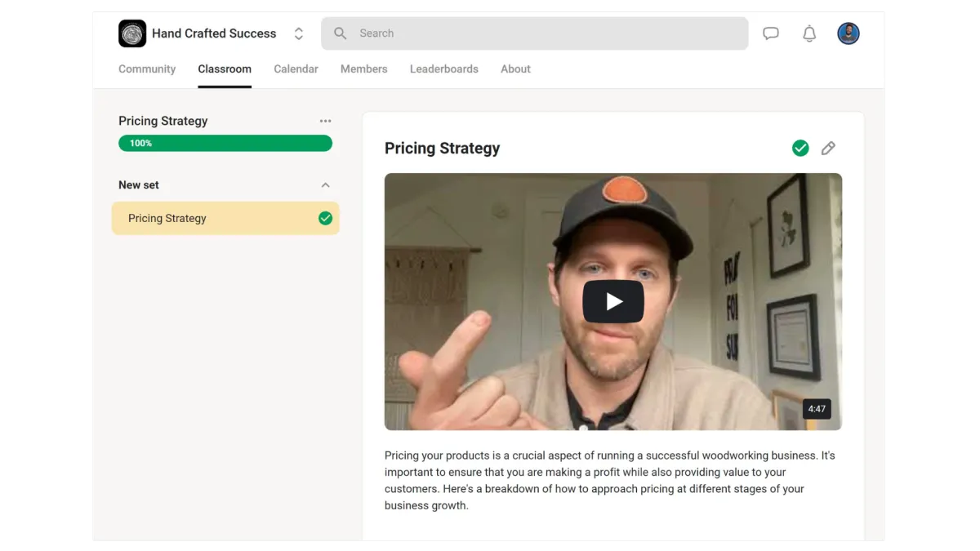The image size is (980, 551).
Task: Go to the Calendar tab
Action: (x=296, y=69)
